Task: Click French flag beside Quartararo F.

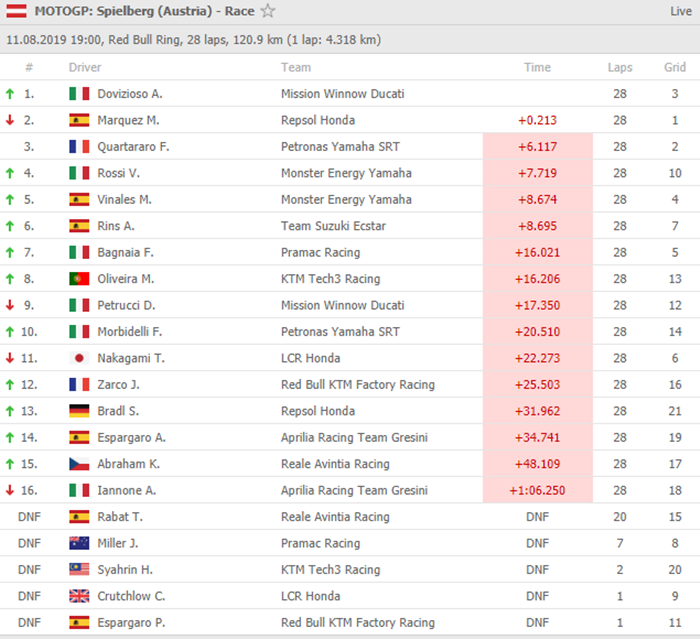Action: point(79,147)
